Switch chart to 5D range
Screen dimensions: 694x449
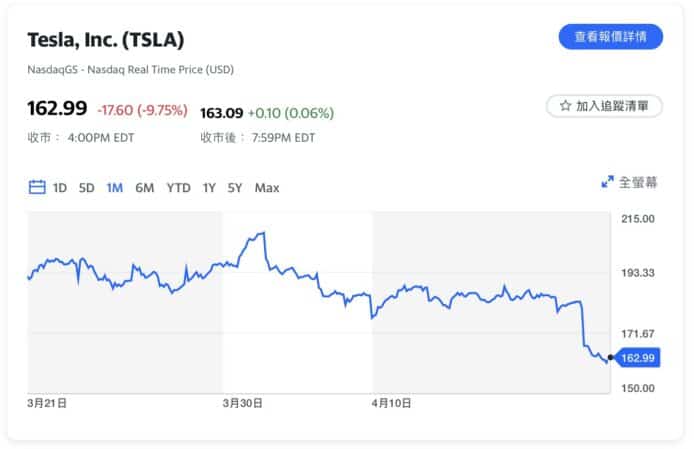pos(87,187)
